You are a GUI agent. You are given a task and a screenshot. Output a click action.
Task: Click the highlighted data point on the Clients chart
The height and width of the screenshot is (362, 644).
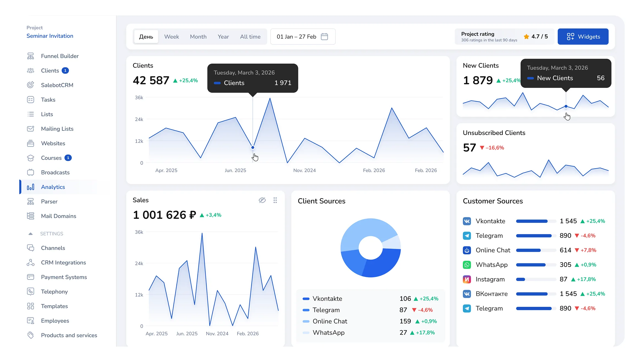point(253,147)
